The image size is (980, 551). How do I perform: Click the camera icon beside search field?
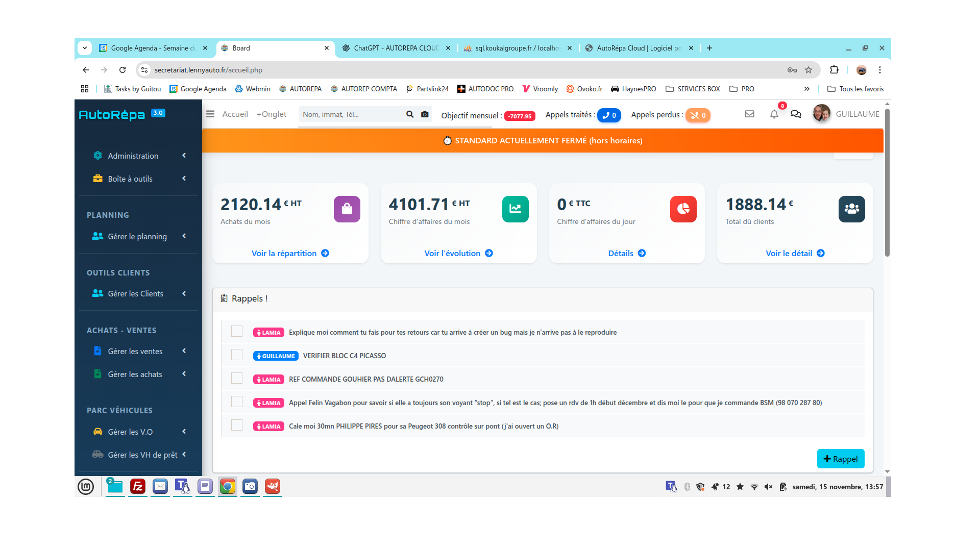coord(425,114)
